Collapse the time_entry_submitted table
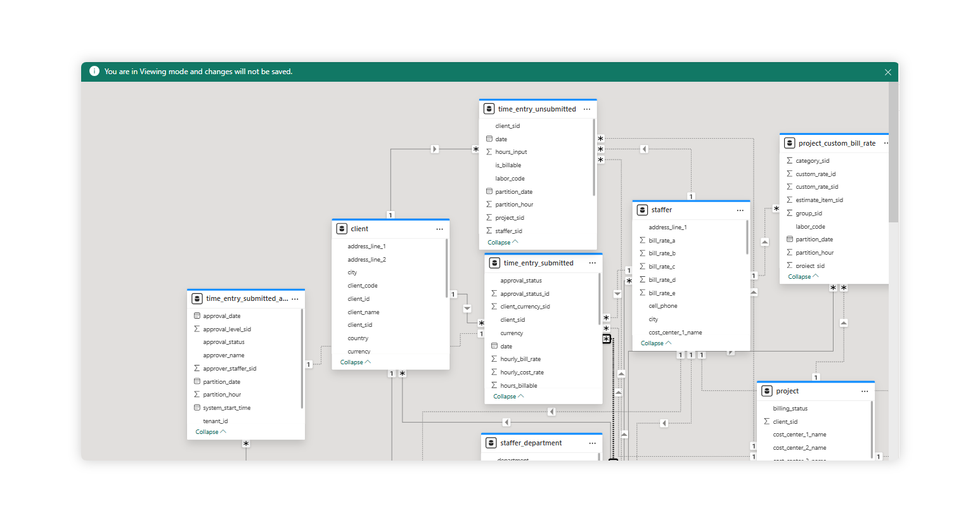This screenshot has height=522, width=980. [508, 397]
